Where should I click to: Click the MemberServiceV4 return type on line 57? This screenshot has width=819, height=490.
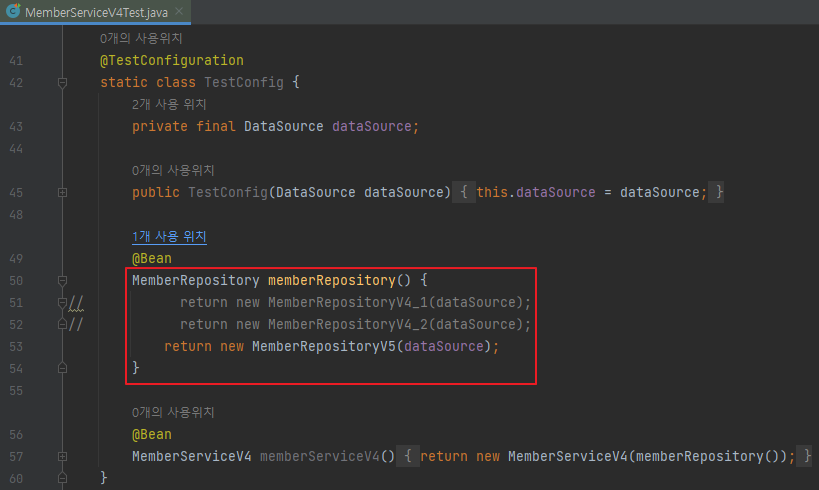(x=192, y=457)
